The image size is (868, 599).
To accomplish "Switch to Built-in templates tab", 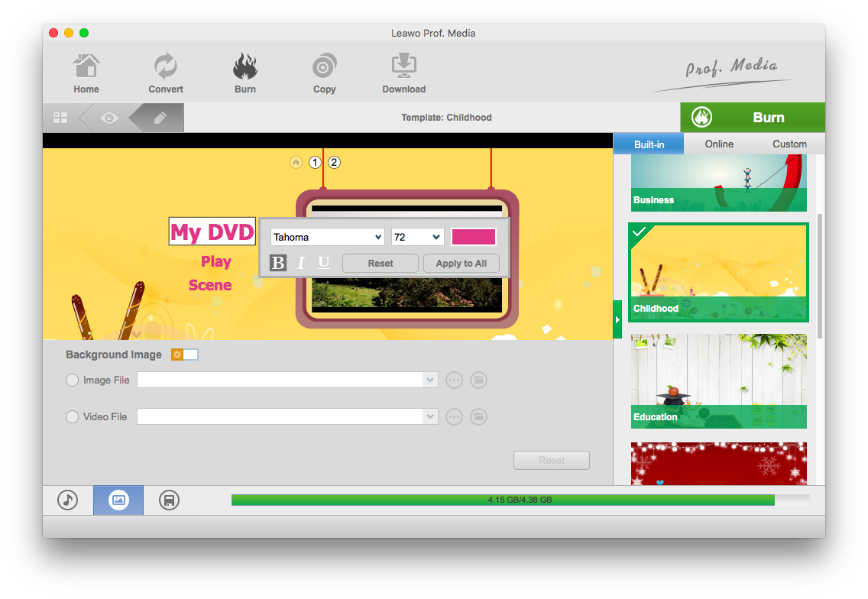I will [649, 144].
